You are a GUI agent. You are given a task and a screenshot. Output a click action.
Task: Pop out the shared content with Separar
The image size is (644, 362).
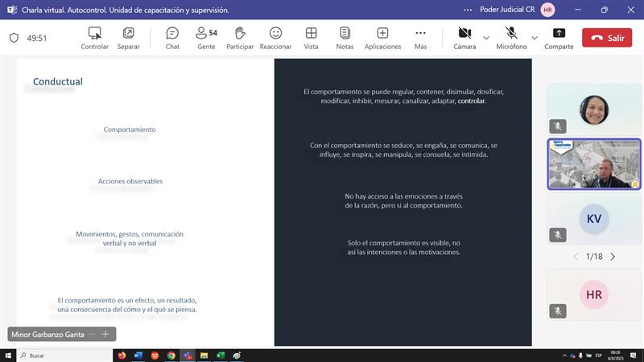click(128, 38)
